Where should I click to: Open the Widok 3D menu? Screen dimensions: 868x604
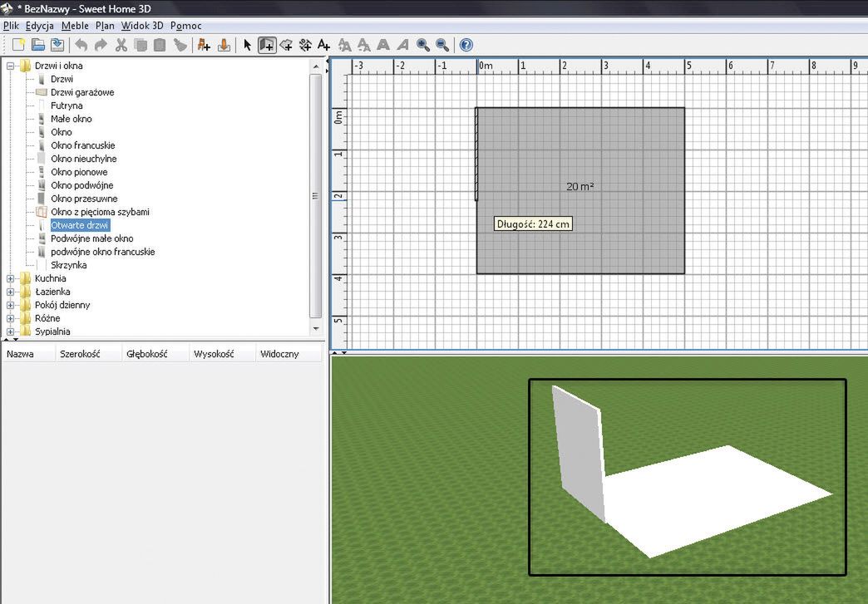pos(142,26)
